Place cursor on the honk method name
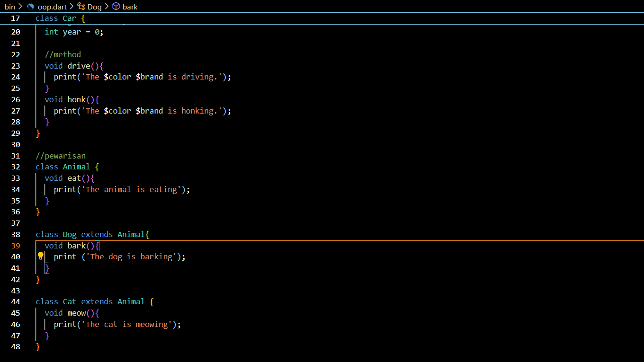Screen dimensions: 644x362 tap(76, 99)
